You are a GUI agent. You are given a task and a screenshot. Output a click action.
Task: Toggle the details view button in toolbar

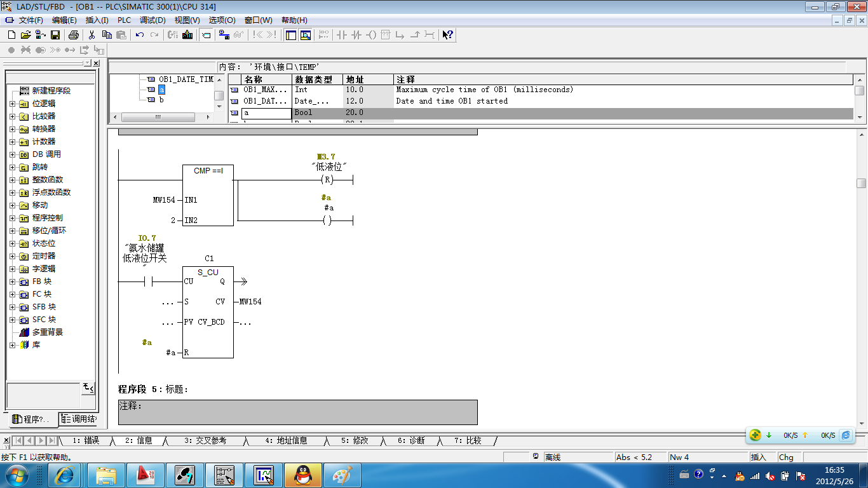[306, 35]
